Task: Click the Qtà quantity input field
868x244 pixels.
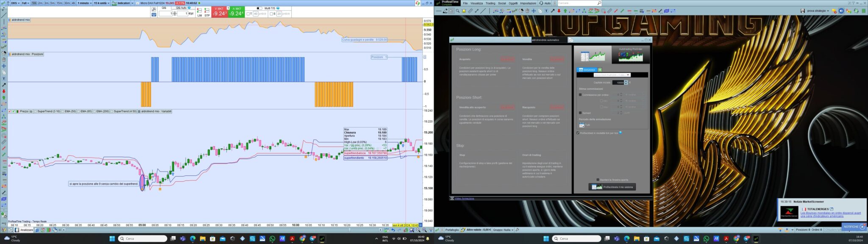Action: [x=166, y=14]
